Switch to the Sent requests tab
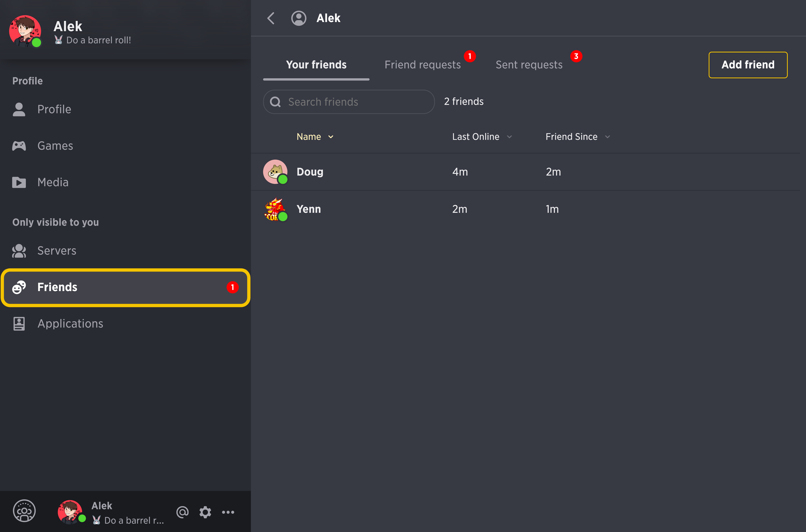Image resolution: width=806 pixels, height=532 pixels. pos(529,64)
